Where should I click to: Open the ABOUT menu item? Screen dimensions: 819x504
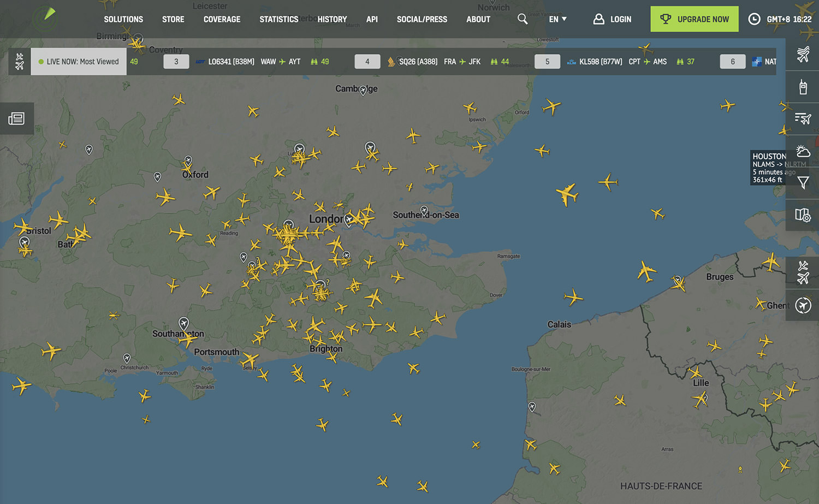(478, 19)
